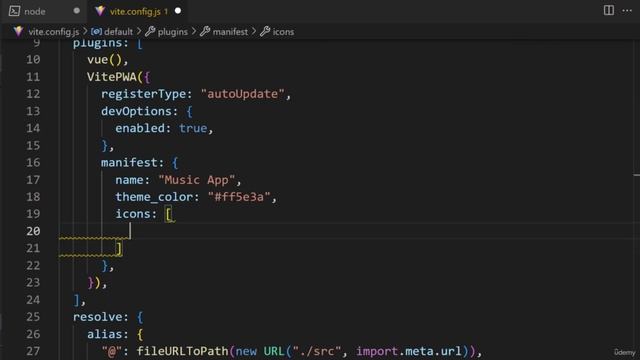Switch to the node terminal tab
This screenshot has height=360, width=640.
pos(44,11)
